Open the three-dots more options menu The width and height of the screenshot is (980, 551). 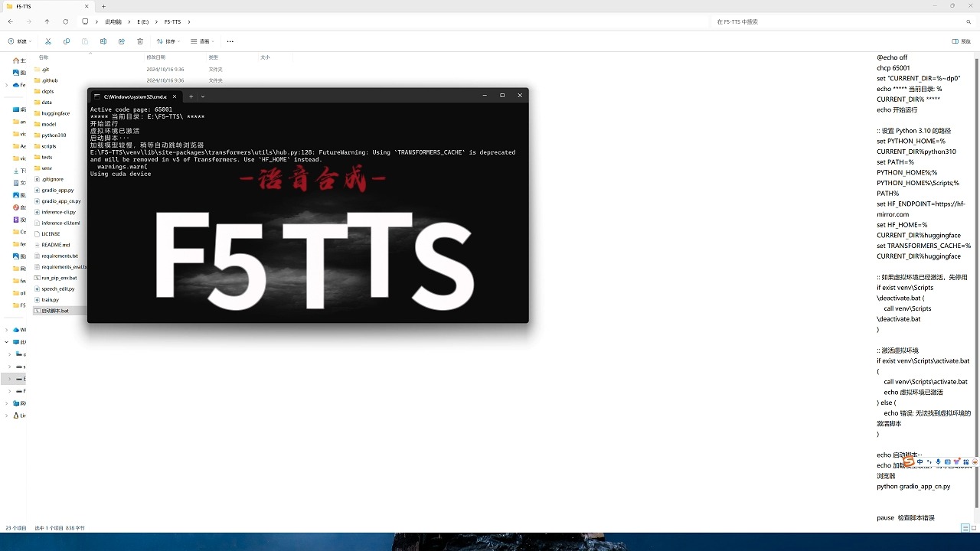coord(230,41)
